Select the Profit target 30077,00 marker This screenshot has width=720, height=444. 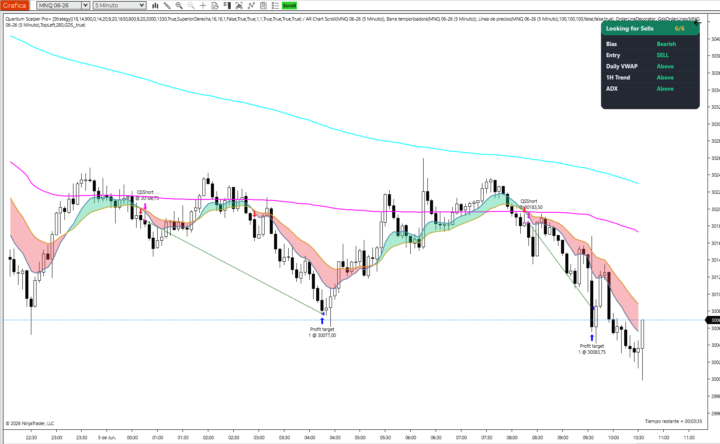click(x=322, y=332)
